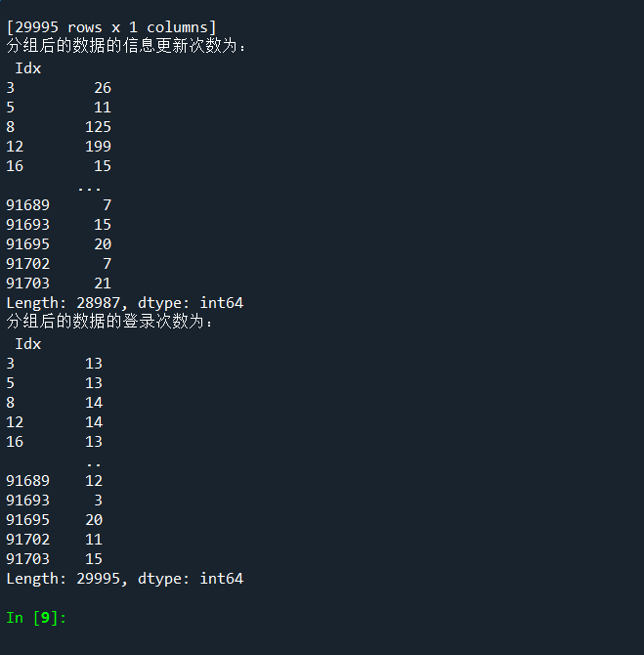Screen dimensions: 644x655
Task: Click the value 199 for index 12
Action: [x=98, y=147]
